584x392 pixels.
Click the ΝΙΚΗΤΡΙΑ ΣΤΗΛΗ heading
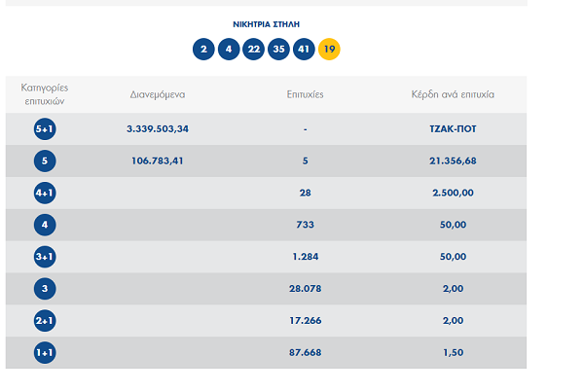pyautogui.click(x=266, y=22)
